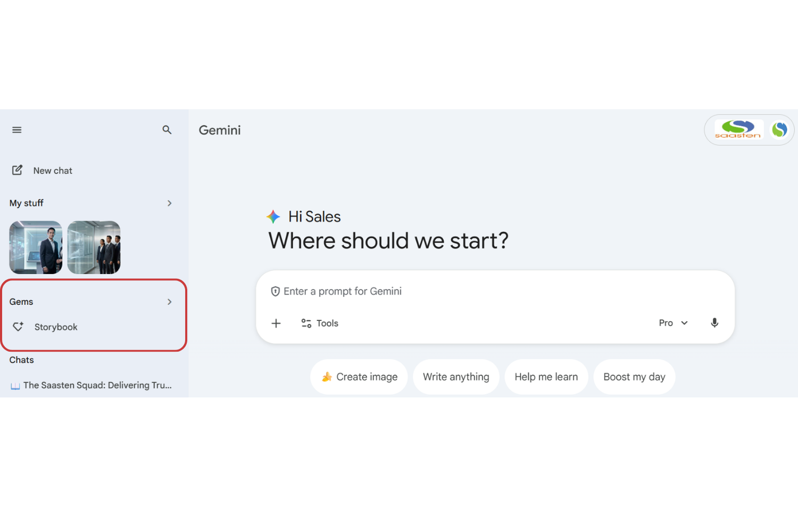The height and width of the screenshot is (532, 798).
Task: Open the Pro model dropdown
Action: (673, 323)
